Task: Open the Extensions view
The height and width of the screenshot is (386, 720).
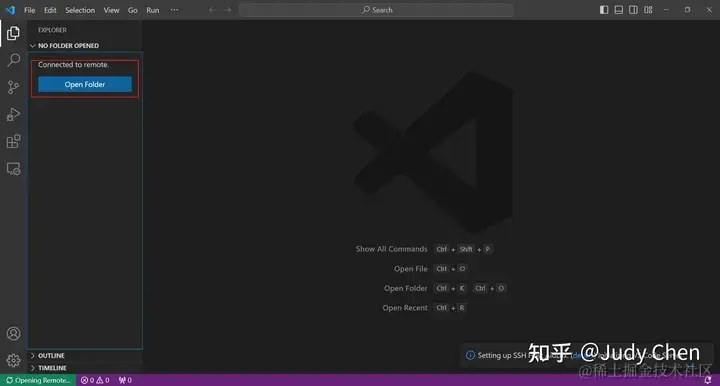Action: click(x=13, y=141)
